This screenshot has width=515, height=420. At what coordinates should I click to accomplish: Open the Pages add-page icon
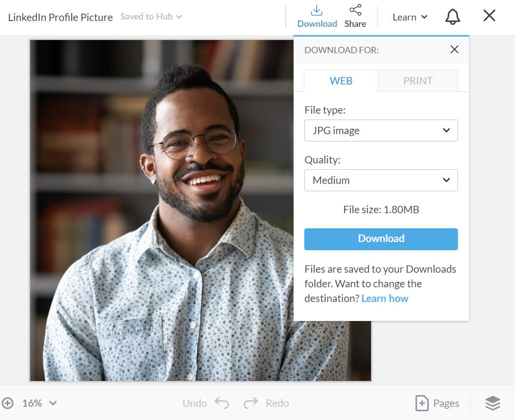tap(422, 403)
